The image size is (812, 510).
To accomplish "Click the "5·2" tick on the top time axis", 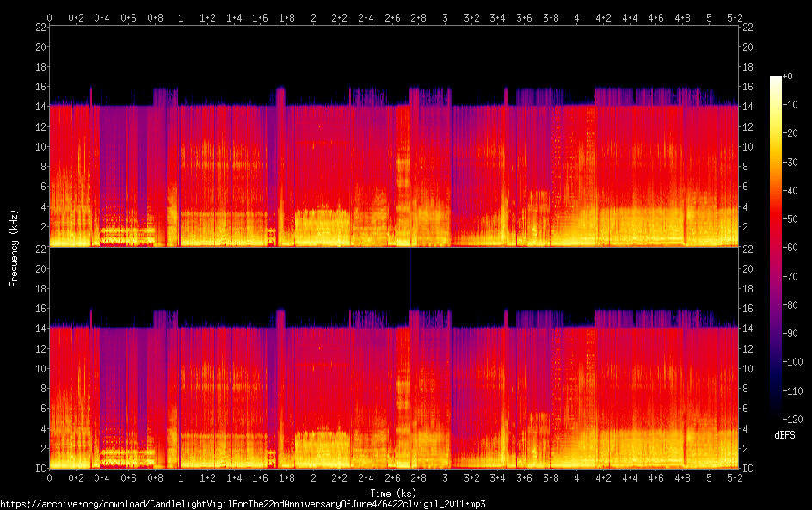I will [x=735, y=17].
